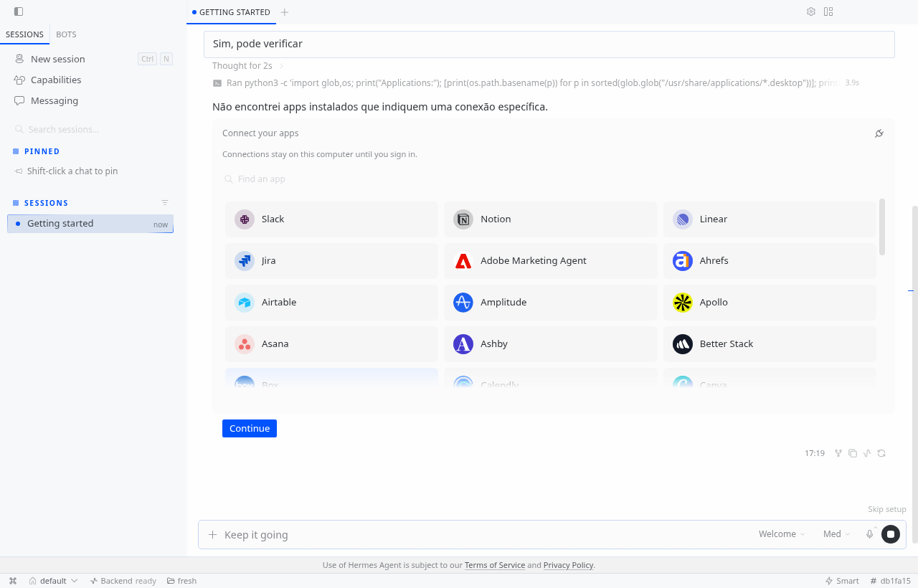Click the Search sessions field

point(93,130)
